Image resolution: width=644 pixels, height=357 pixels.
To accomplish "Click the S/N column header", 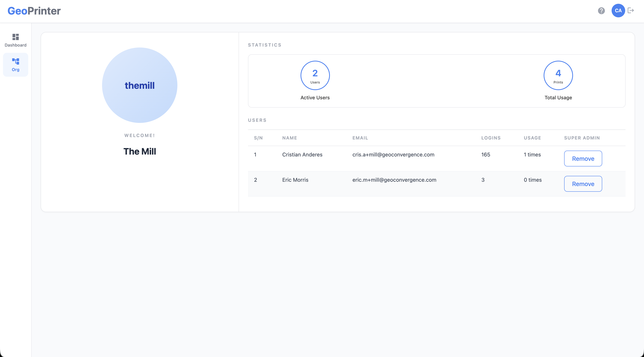I will click(258, 138).
